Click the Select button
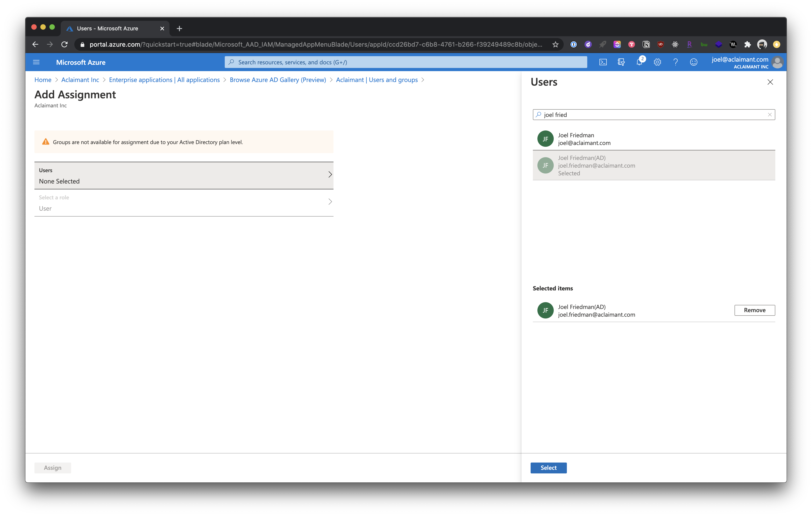The height and width of the screenshot is (516, 812). point(548,468)
